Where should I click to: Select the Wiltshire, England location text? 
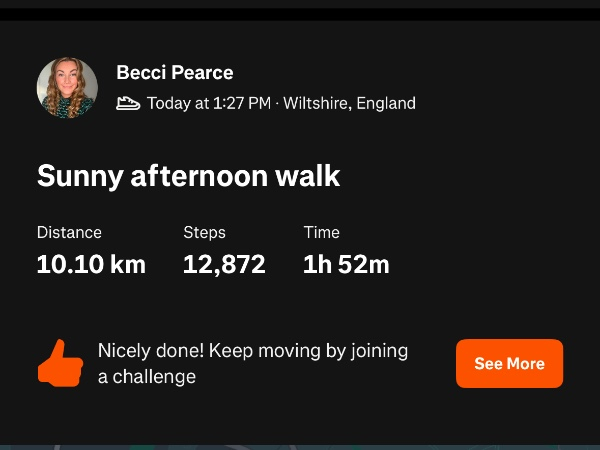coord(349,103)
